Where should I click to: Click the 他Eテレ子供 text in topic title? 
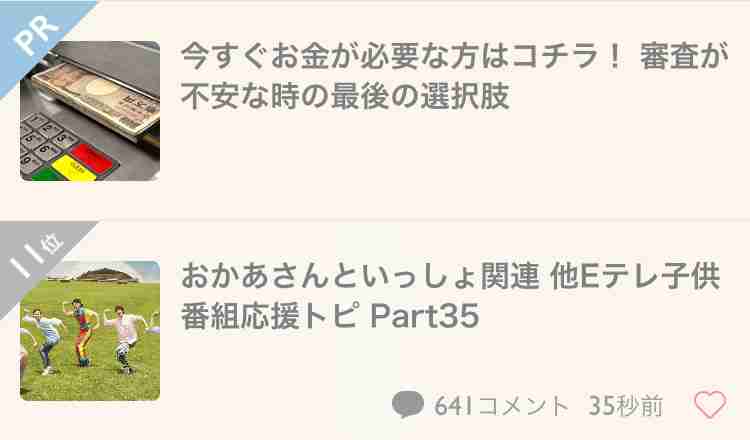635,276
